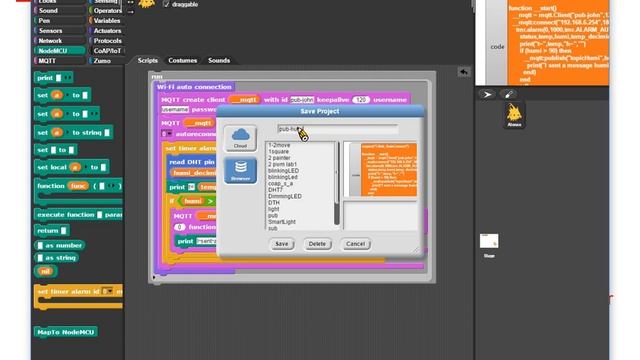The height and width of the screenshot is (360, 640).
Task: Open the Pen block category
Action: click(60, 21)
